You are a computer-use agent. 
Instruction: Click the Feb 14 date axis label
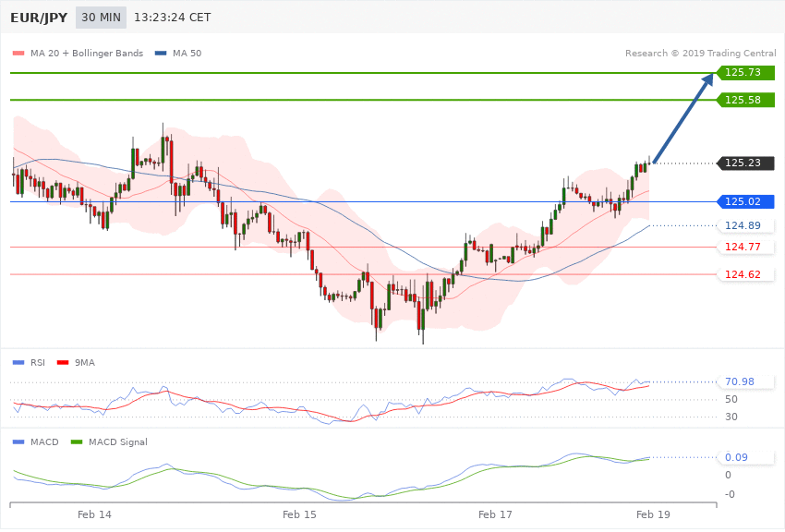[94, 514]
